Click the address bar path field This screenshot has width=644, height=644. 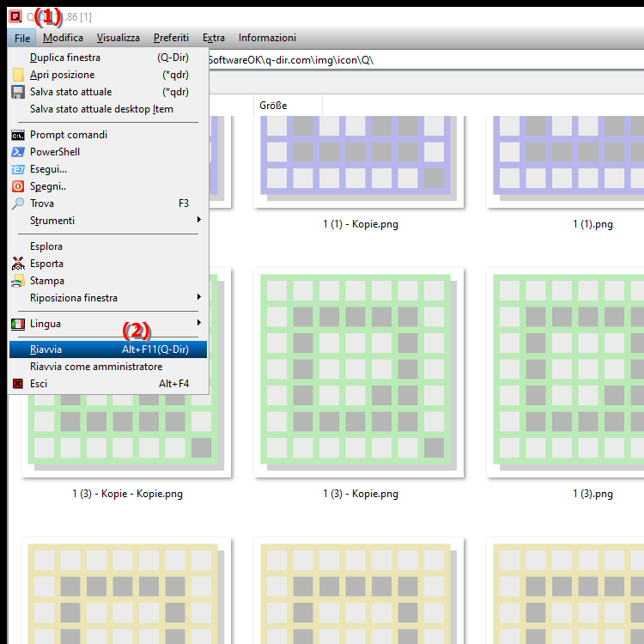[426, 60]
